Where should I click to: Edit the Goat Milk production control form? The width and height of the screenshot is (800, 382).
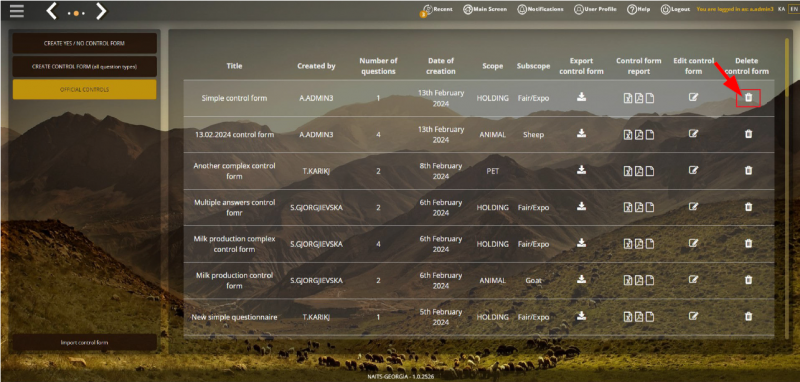click(x=693, y=279)
